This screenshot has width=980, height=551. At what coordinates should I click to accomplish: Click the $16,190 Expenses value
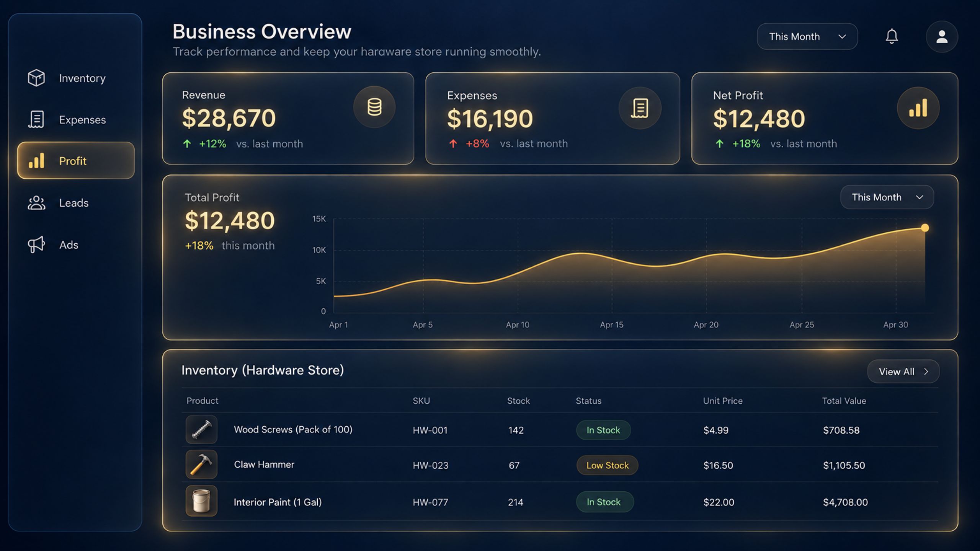coord(490,119)
